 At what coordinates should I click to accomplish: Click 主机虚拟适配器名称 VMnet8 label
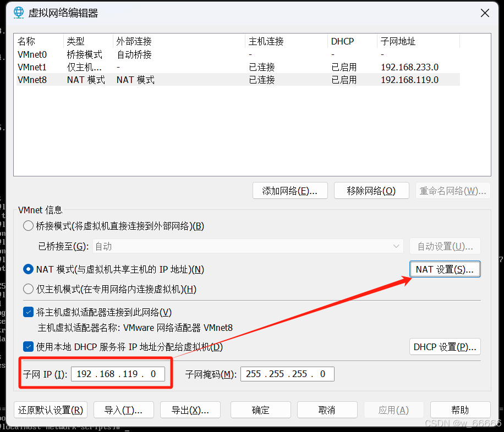[x=135, y=328]
